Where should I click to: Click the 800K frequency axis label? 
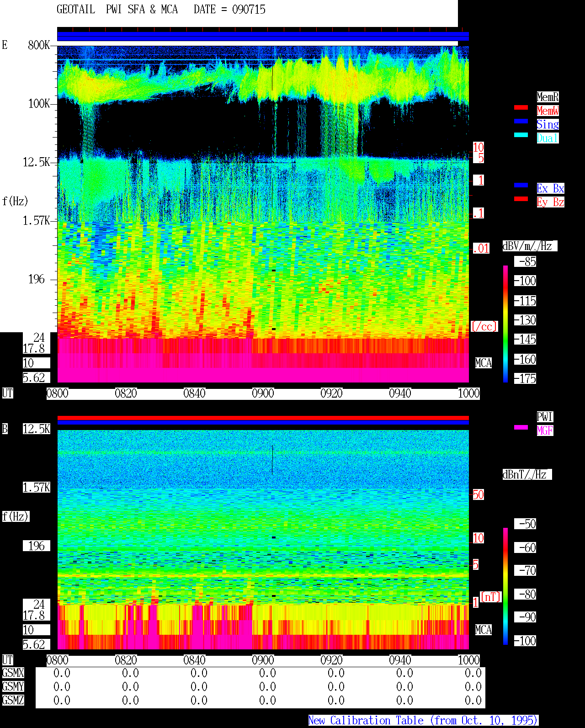39,45
